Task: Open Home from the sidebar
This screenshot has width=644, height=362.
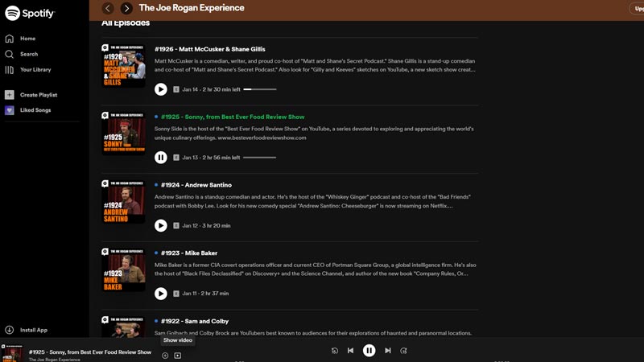Action: click(21, 39)
